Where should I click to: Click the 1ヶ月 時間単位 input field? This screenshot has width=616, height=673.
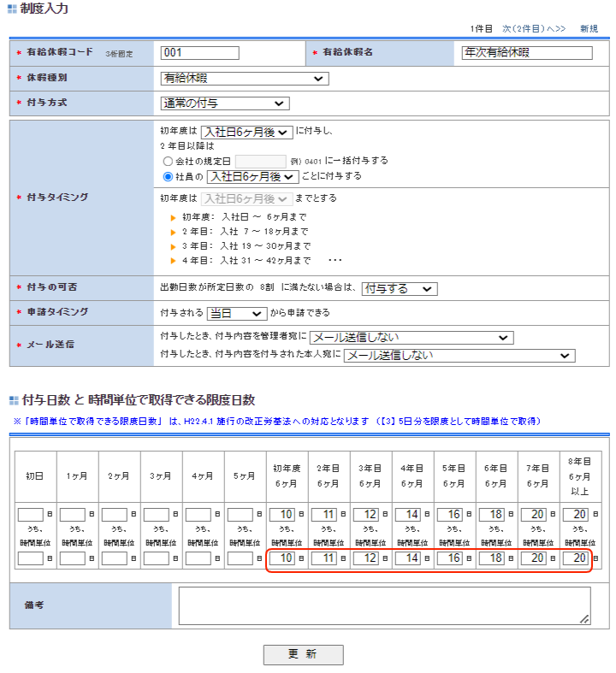(73, 558)
